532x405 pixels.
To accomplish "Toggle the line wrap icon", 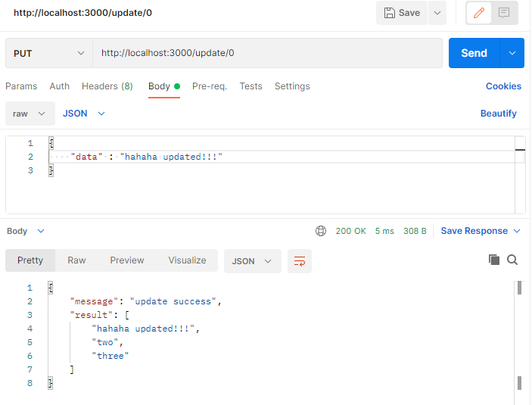I will [300, 261].
